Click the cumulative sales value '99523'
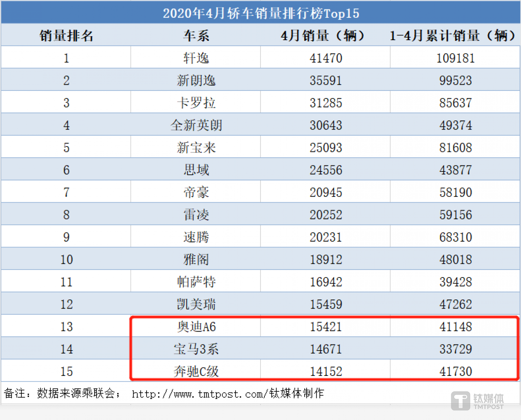 456,80
